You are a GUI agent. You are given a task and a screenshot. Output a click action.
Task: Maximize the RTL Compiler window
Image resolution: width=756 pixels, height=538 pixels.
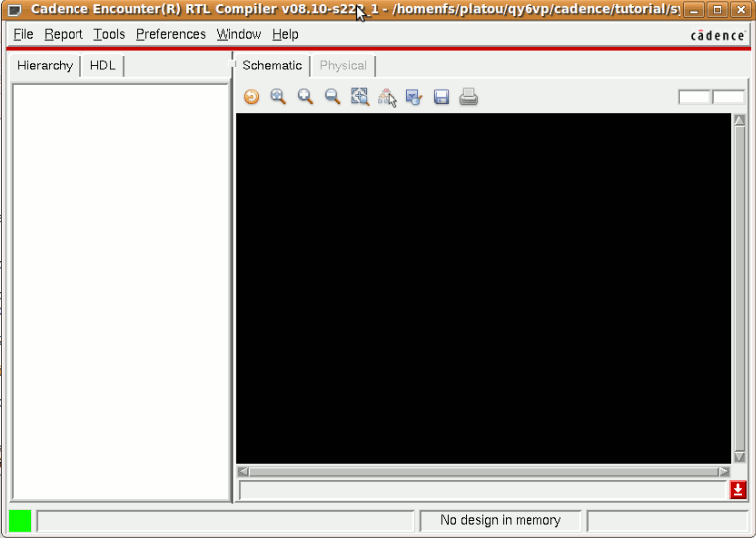click(x=717, y=10)
